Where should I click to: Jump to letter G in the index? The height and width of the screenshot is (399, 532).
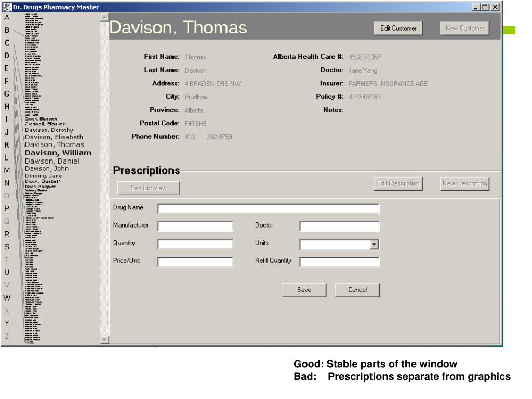pyautogui.click(x=7, y=94)
